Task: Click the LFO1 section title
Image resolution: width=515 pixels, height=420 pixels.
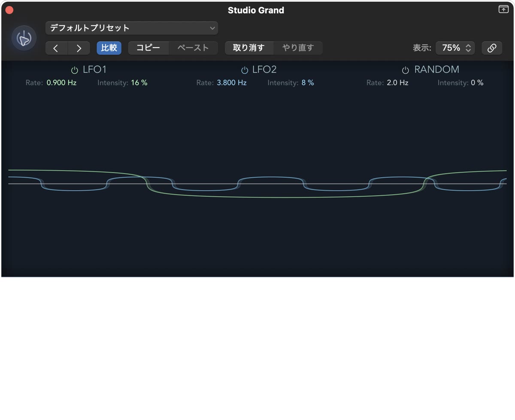Action: pyautogui.click(x=94, y=70)
